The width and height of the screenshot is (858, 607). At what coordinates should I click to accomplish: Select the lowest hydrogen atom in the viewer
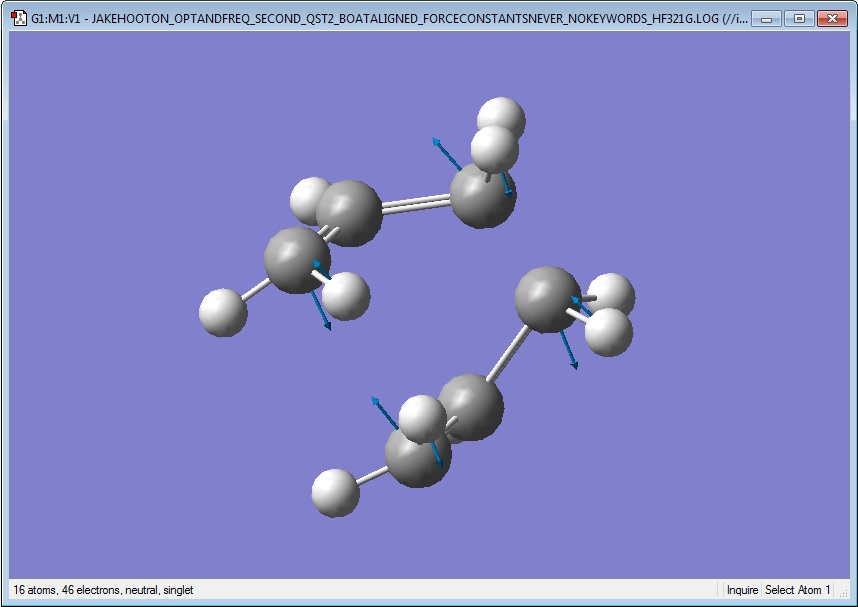click(x=335, y=493)
